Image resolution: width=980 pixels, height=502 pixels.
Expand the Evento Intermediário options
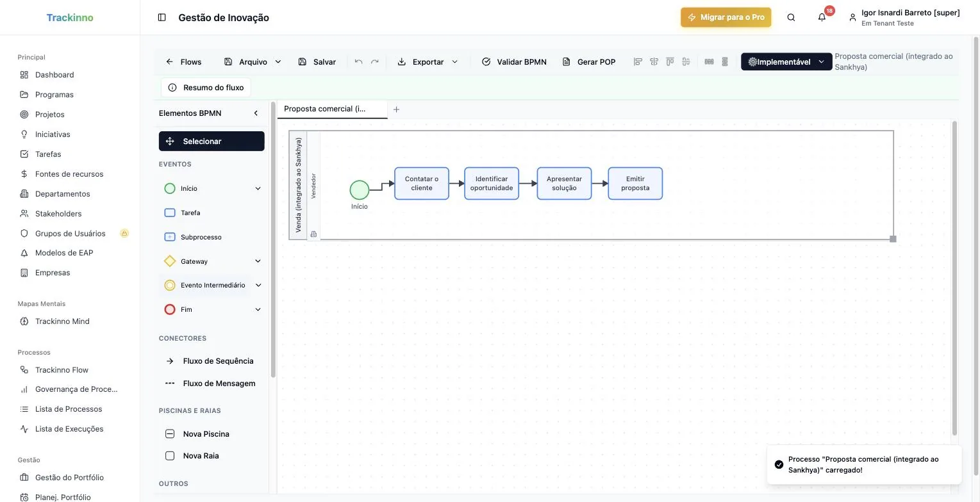pyautogui.click(x=258, y=285)
